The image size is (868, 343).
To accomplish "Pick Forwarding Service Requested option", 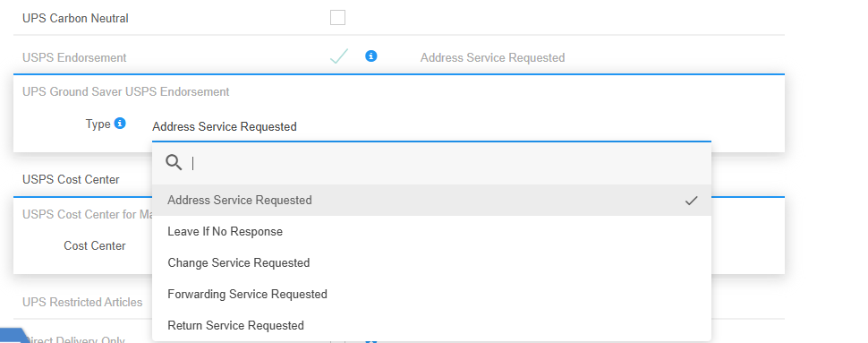I will (x=432, y=294).
